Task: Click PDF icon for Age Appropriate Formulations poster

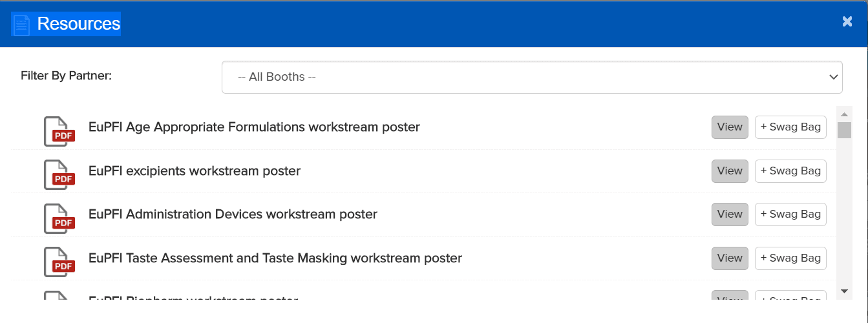Action: pyautogui.click(x=59, y=130)
